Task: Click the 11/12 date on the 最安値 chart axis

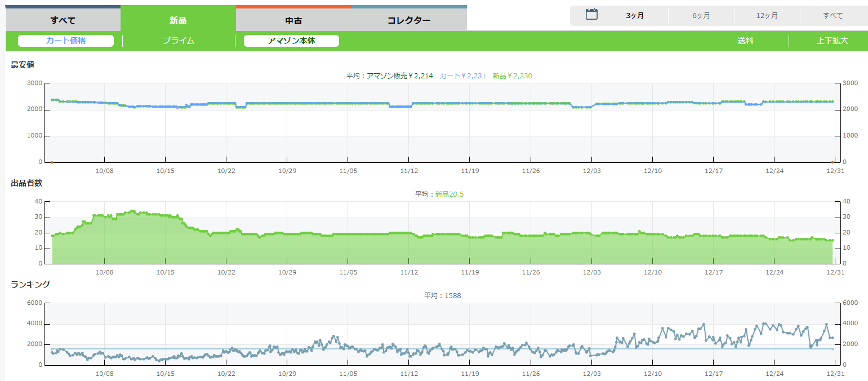Action: [409, 171]
